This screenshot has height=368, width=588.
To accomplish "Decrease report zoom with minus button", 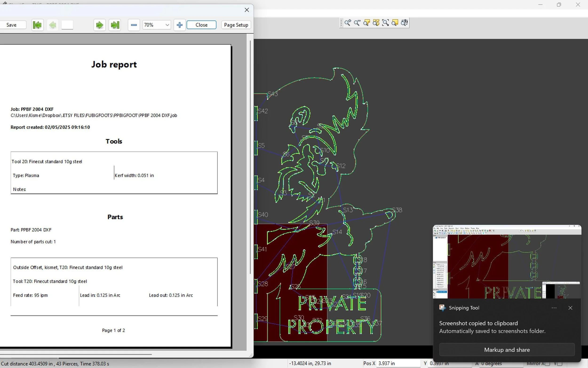I will [x=134, y=25].
